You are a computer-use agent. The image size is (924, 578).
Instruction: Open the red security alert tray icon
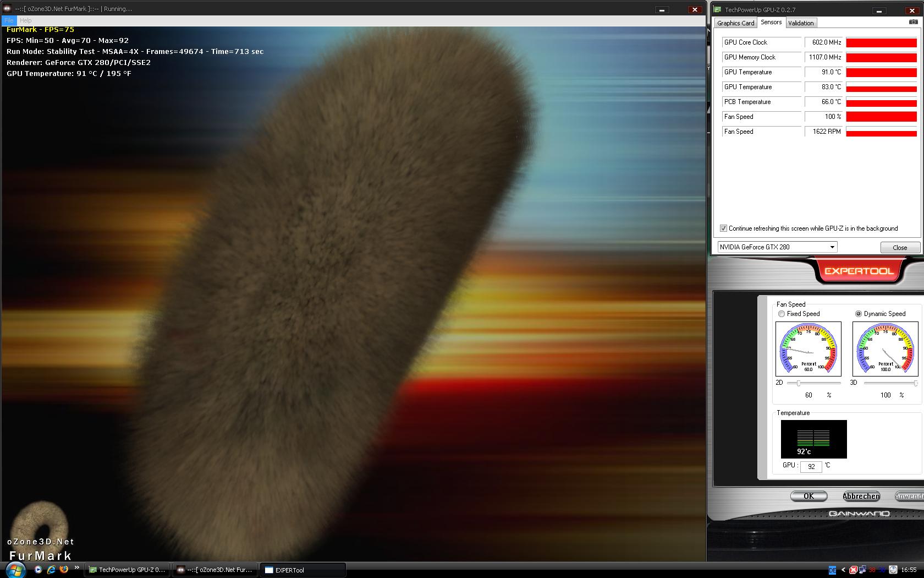pyautogui.click(x=853, y=570)
